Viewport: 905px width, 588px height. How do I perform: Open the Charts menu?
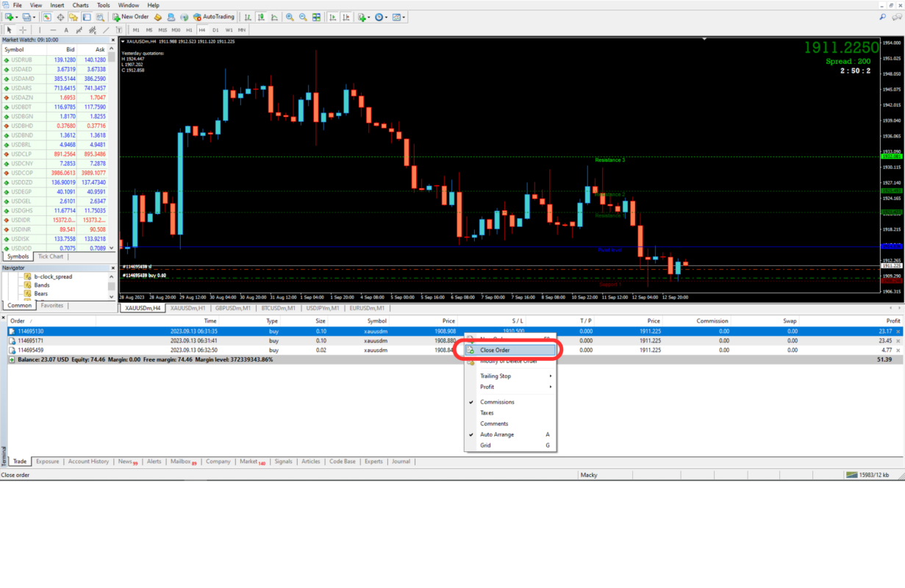point(81,5)
